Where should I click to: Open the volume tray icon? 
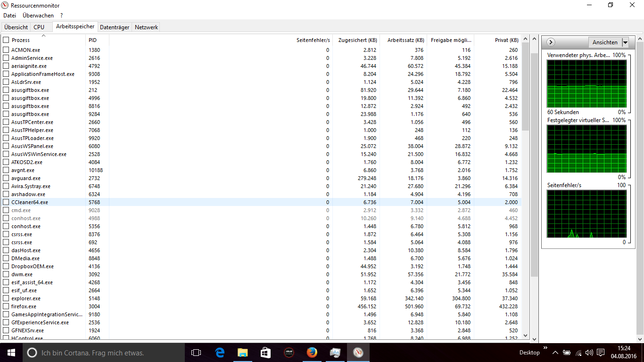pos(589,353)
